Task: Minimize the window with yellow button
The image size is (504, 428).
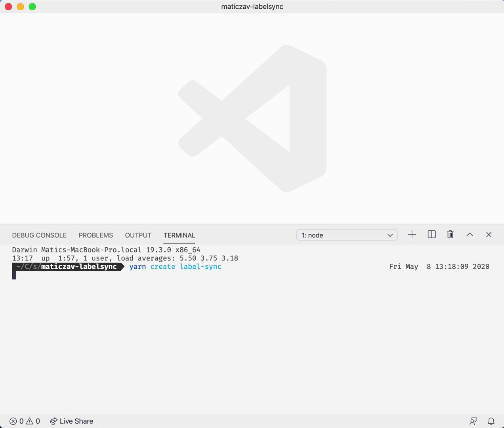Action: 20,7
